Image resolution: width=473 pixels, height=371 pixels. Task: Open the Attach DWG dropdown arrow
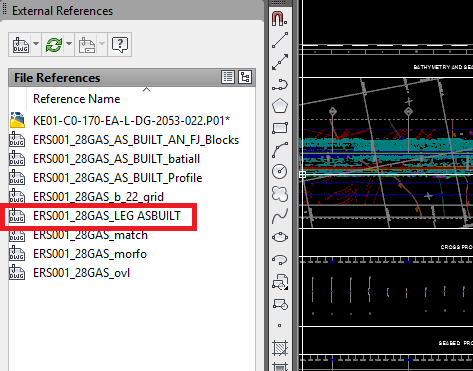36,44
